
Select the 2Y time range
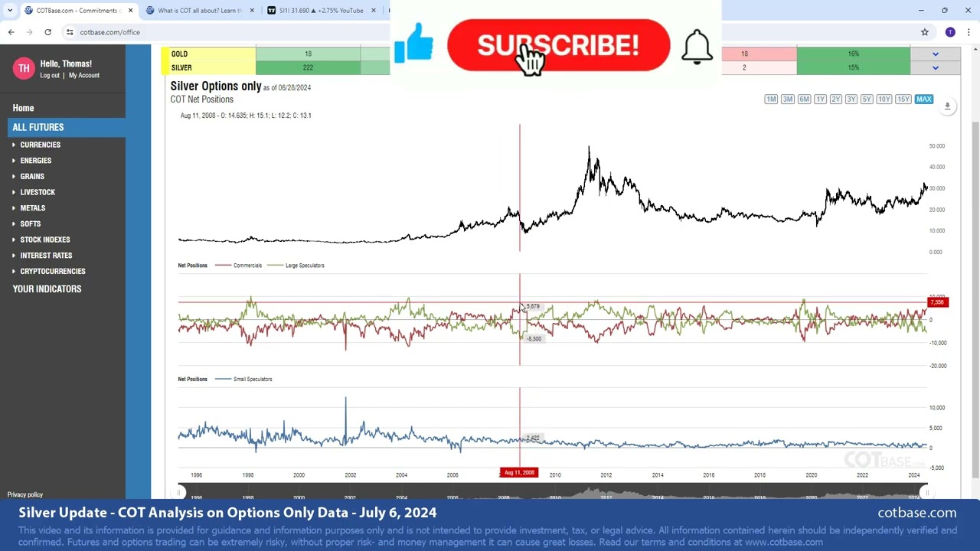[835, 99]
